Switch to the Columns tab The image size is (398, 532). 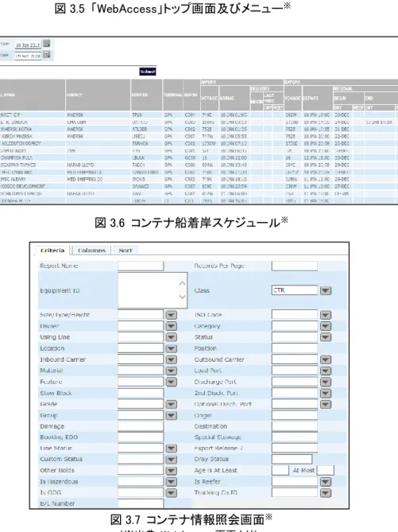(x=91, y=250)
